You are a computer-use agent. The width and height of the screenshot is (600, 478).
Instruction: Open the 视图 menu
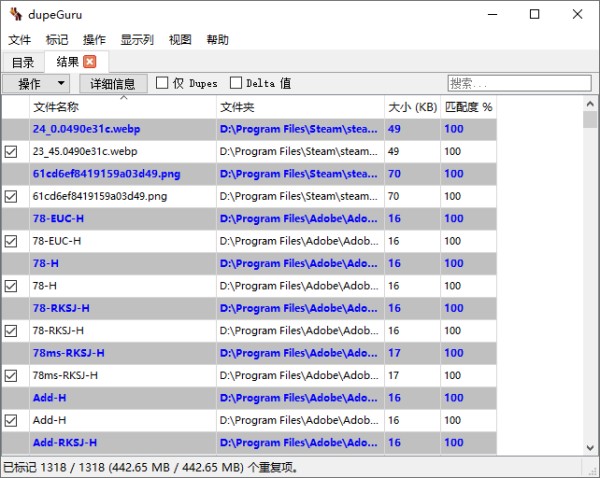point(180,39)
